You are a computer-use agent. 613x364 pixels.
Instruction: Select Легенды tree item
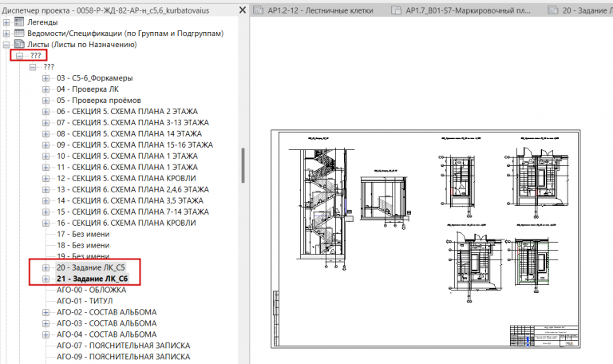(x=42, y=22)
